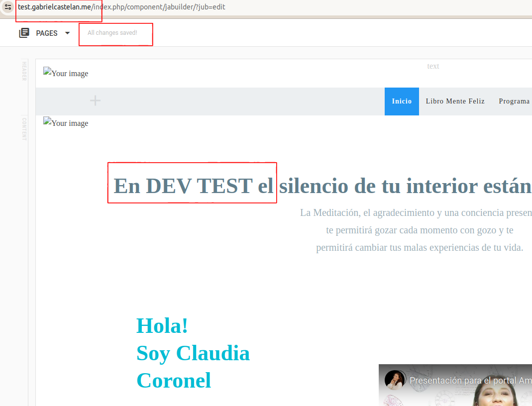Select the HEADER section side label
The image size is (532, 406).
coord(24,71)
